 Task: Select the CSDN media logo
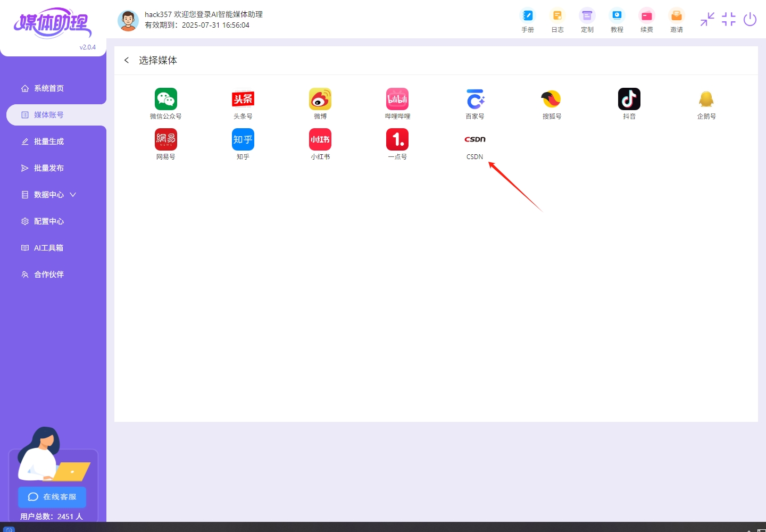tap(475, 139)
